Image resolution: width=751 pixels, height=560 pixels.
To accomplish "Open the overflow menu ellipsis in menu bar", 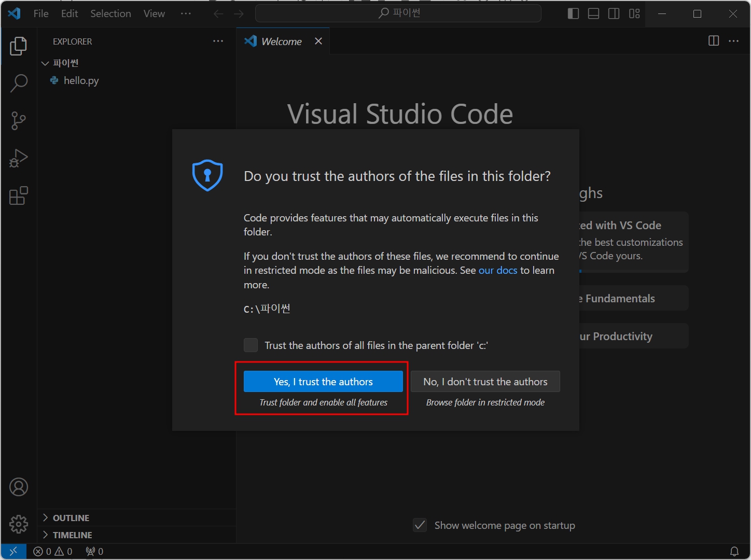I will point(186,13).
